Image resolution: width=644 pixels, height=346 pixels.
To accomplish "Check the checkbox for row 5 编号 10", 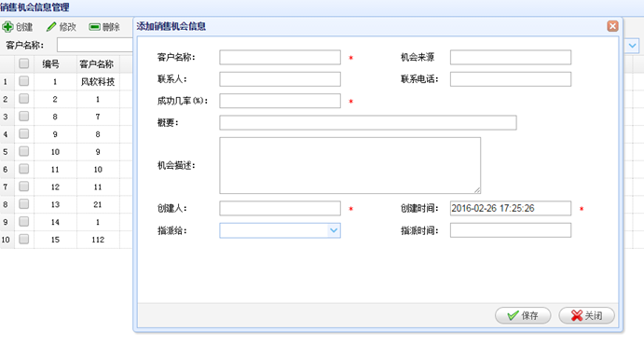I will pyautogui.click(x=24, y=152).
